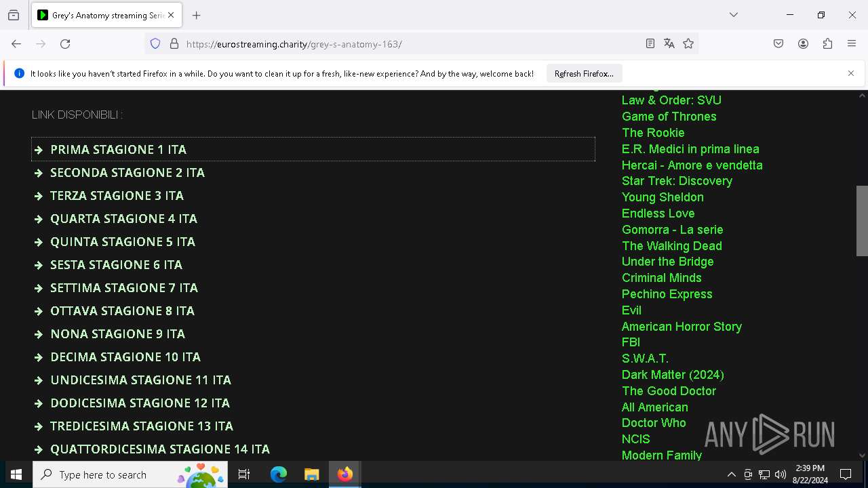This screenshot has width=868, height=488.
Task: Open The Walking Dead link
Action: pos(671,246)
